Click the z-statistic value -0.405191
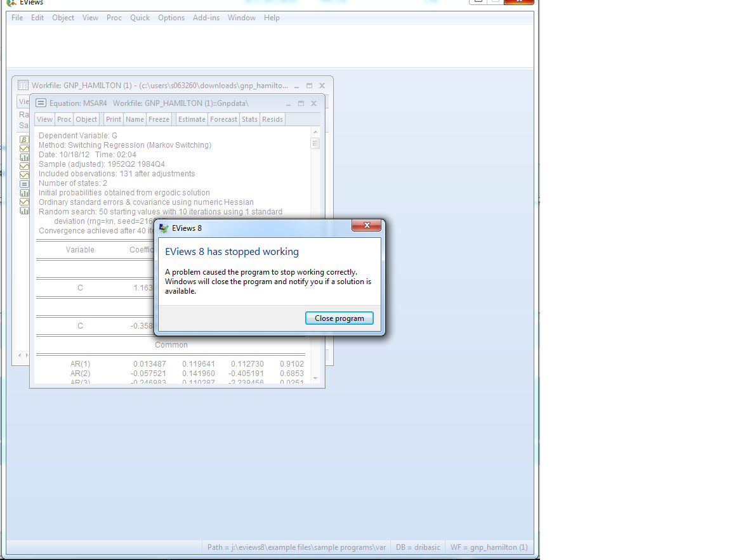 pyautogui.click(x=246, y=373)
